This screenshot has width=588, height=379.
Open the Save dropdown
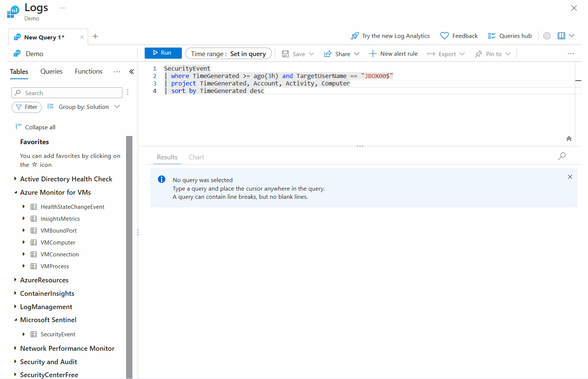[x=298, y=54]
